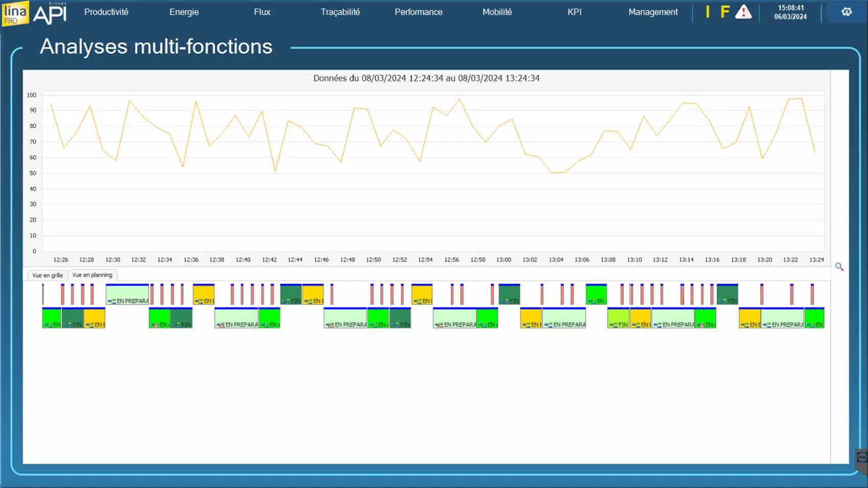
Task: Open the Performance menu
Action: (418, 12)
